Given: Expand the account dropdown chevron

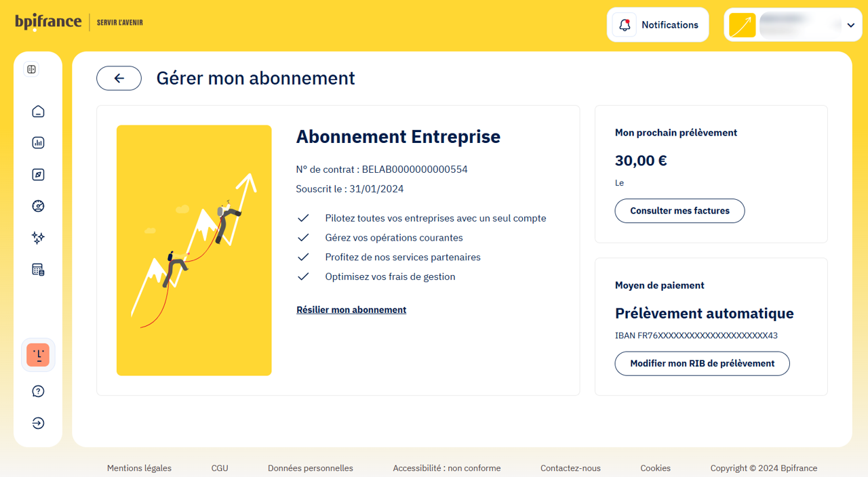Looking at the screenshot, I should point(850,26).
